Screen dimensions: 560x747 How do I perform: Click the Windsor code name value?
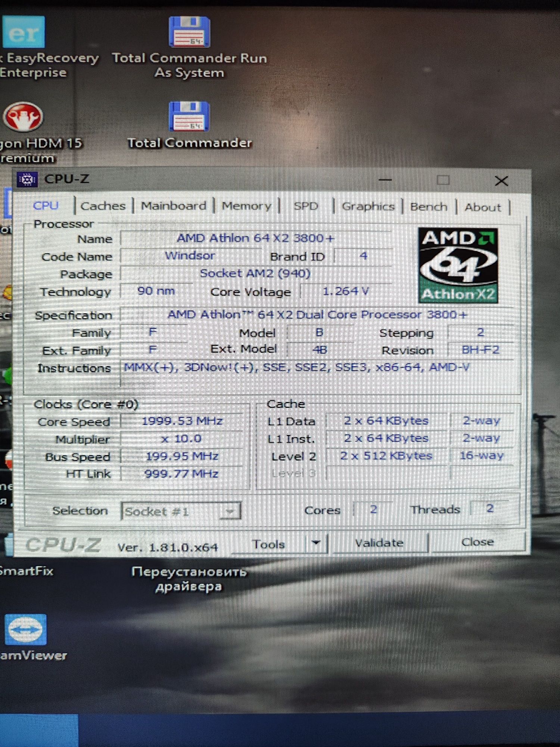coord(190,255)
